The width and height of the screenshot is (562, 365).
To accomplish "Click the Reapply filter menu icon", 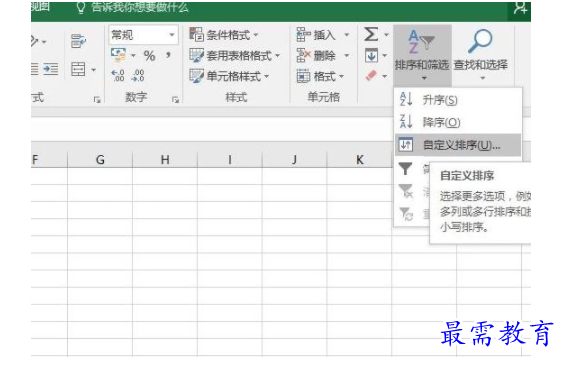I will (406, 214).
